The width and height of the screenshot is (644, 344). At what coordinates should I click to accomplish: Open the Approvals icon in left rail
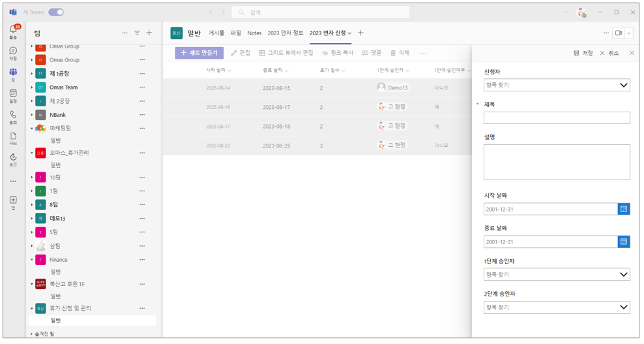click(x=13, y=157)
